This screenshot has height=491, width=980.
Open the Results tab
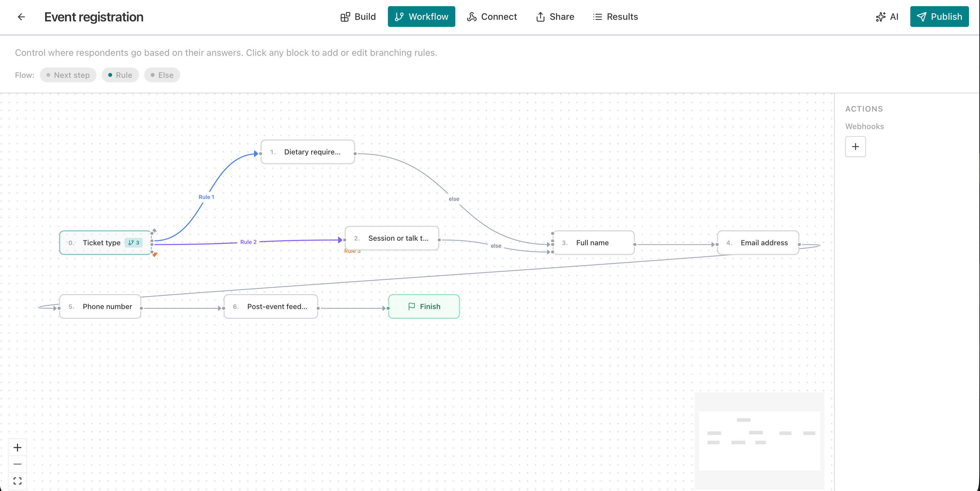(615, 17)
